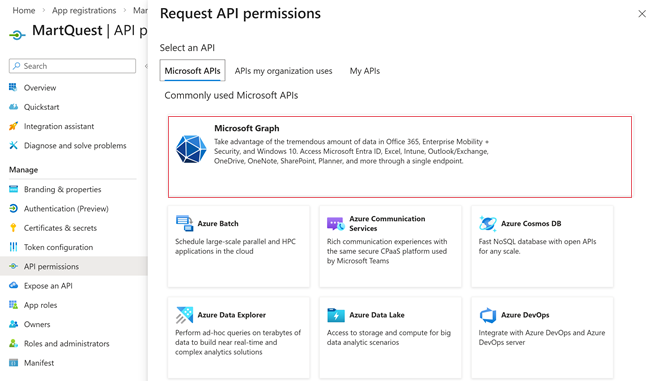Click the Authentication (Preview) icon
The height and width of the screenshot is (381, 650).
(x=13, y=208)
